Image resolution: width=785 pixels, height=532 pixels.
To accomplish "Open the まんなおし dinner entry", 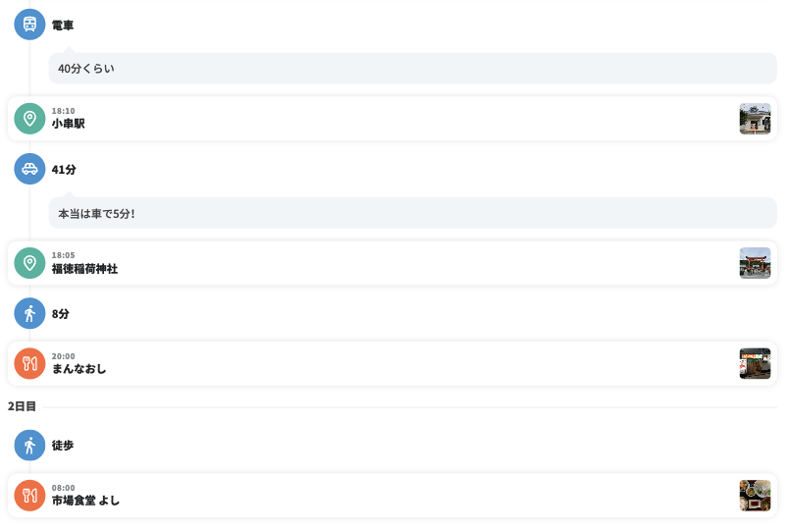I will click(x=392, y=363).
